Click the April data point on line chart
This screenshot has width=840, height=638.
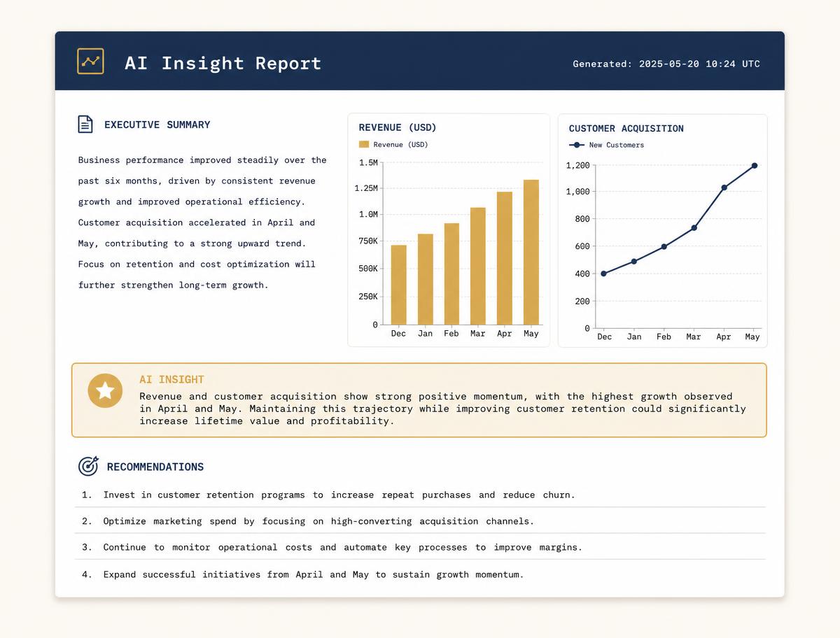[x=724, y=187]
